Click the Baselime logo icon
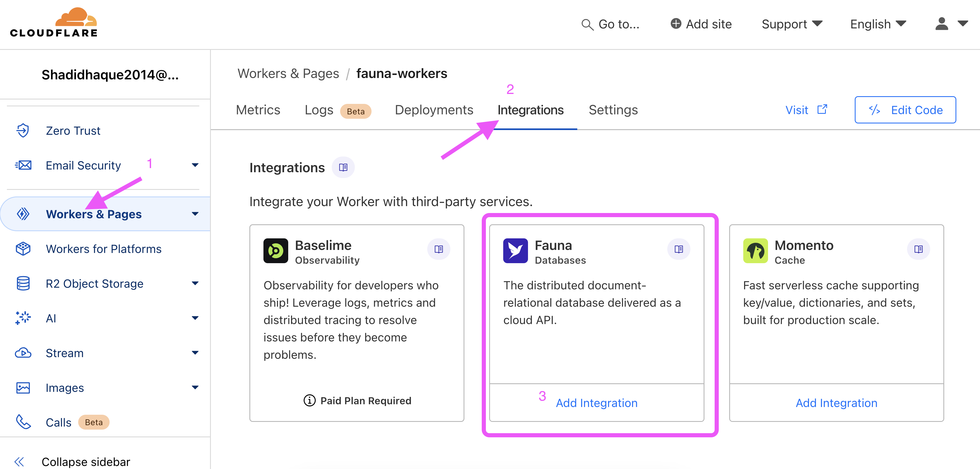 pos(276,250)
